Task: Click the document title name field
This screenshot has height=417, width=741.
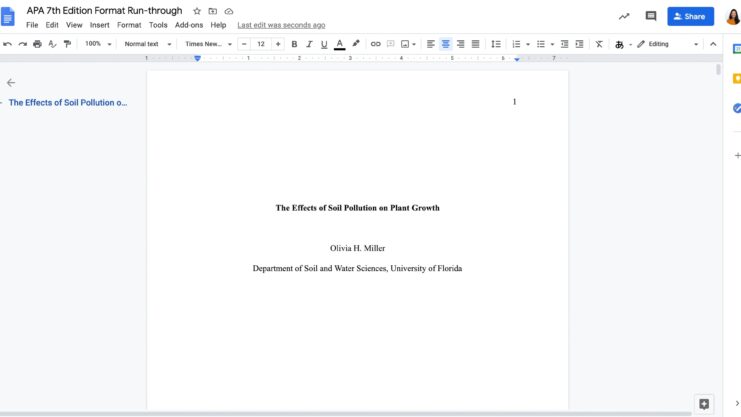Action: (x=104, y=10)
